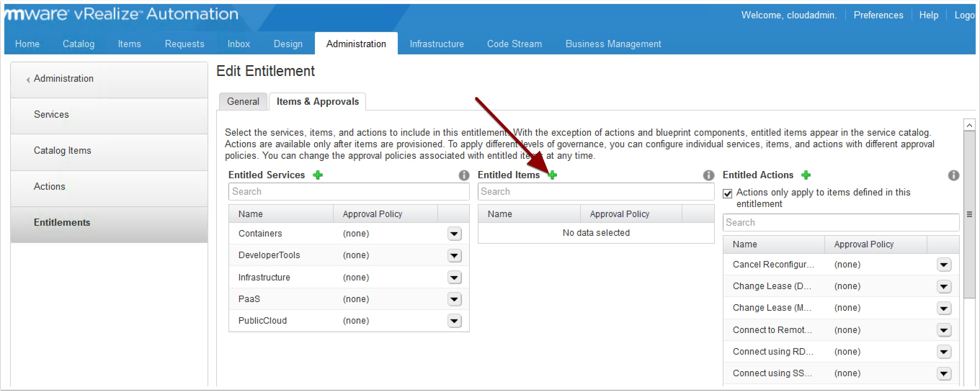Click the vertical scrollbar handle
Screen dimensions: 980x391
click(969, 214)
